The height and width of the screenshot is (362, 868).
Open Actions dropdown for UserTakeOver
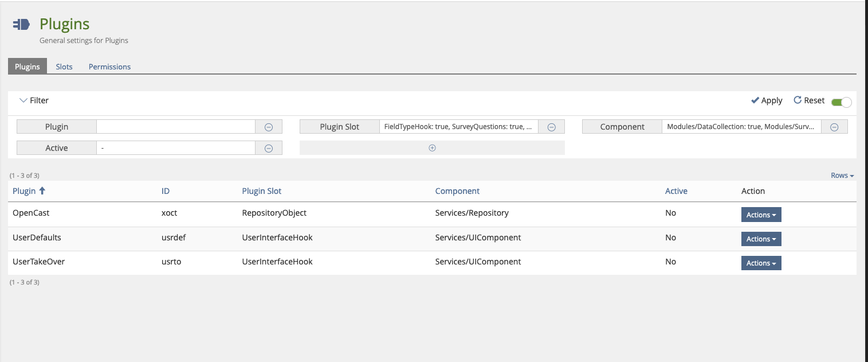[x=761, y=263]
